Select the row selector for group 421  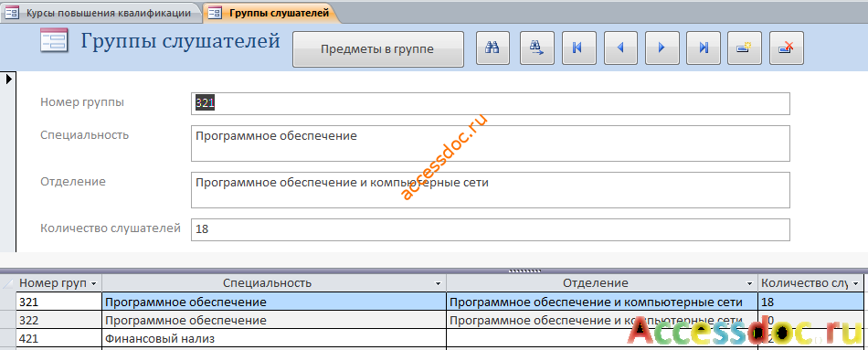(7, 338)
